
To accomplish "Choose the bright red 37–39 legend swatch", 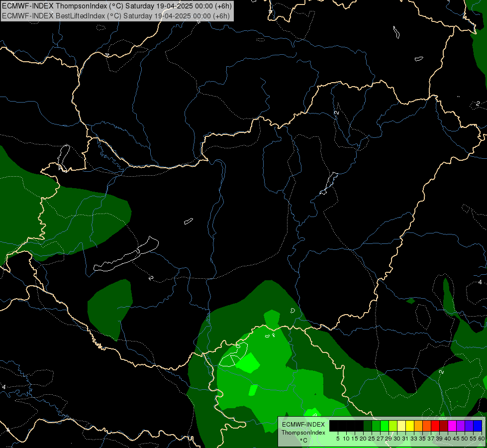I will [435, 426].
